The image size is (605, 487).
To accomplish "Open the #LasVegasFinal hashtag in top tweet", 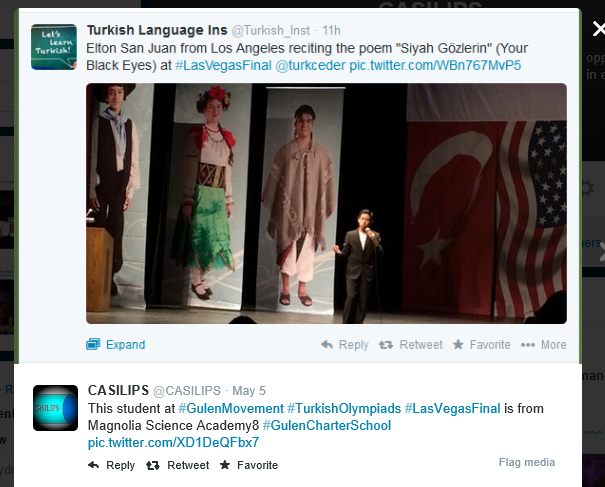I will coord(223,65).
